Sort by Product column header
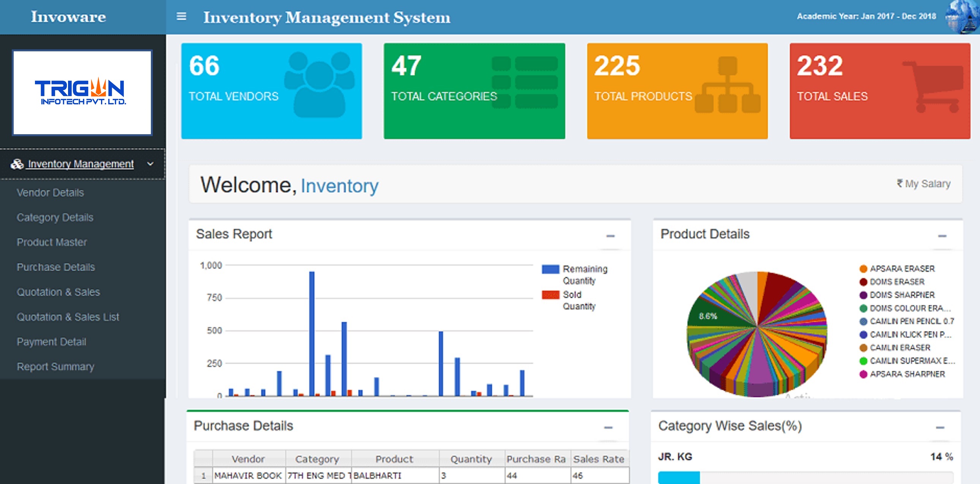The height and width of the screenshot is (484, 980). point(395,459)
